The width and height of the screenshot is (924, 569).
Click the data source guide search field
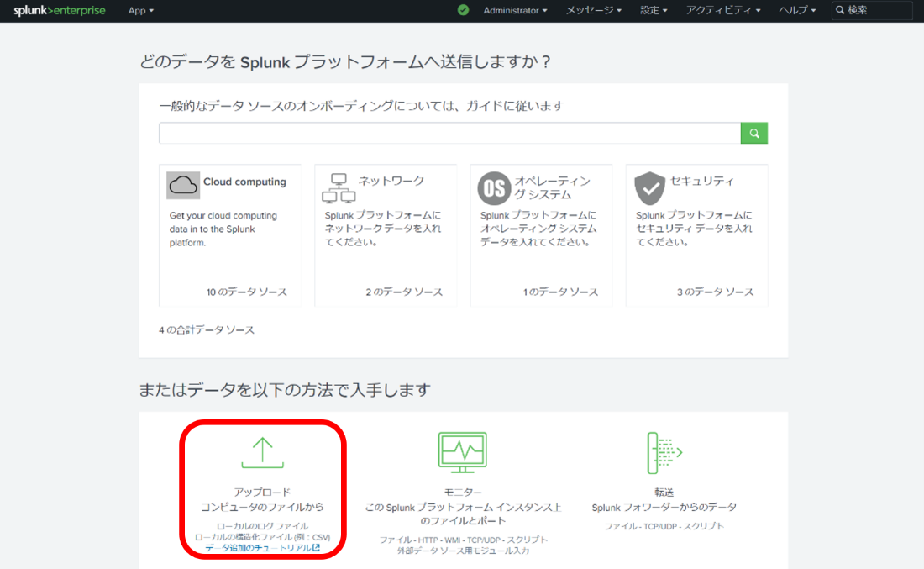click(449, 133)
